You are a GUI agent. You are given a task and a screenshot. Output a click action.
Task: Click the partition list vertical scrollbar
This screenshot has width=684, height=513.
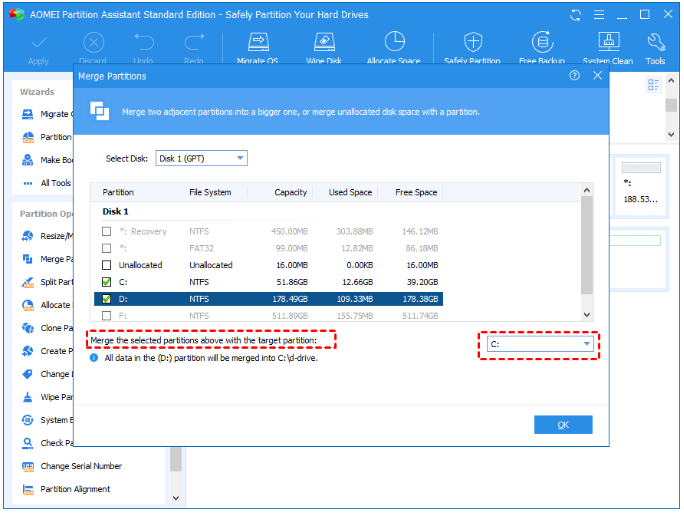pos(587,246)
